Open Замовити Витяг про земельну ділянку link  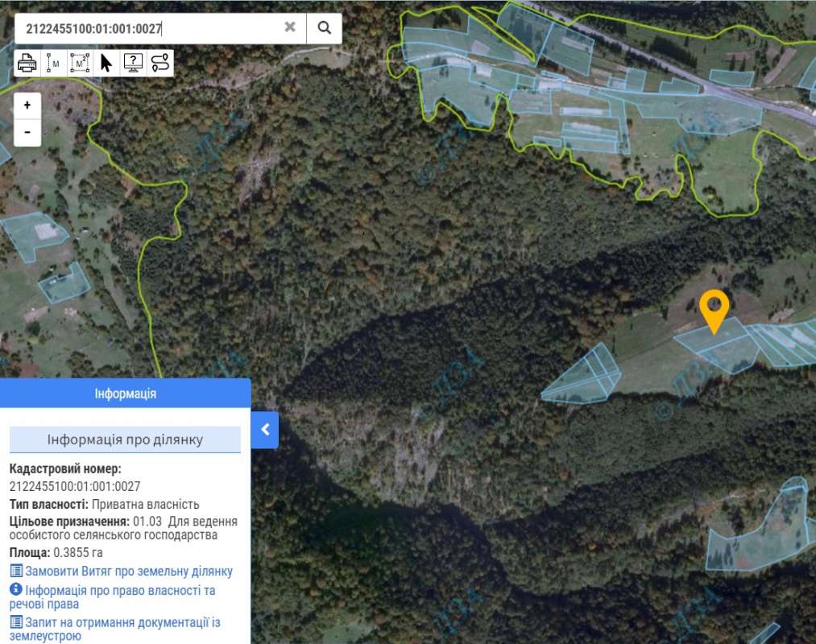(x=128, y=572)
